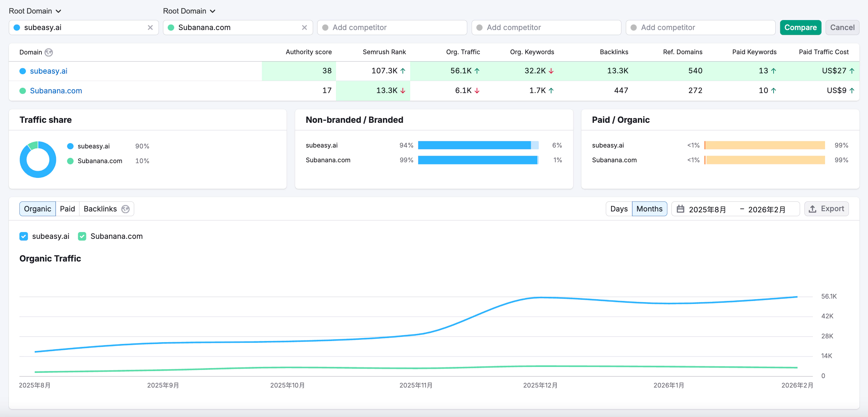This screenshot has height=417, width=868.
Task: Remove subeasy.ai from the comparison field
Action: tap(150, 27)
